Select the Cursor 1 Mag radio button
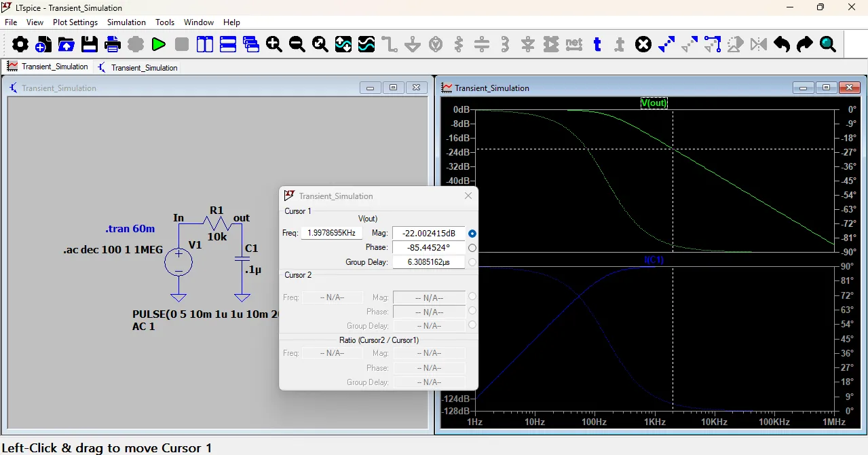Viewport: 868px width, 455px height. [472, 234]
